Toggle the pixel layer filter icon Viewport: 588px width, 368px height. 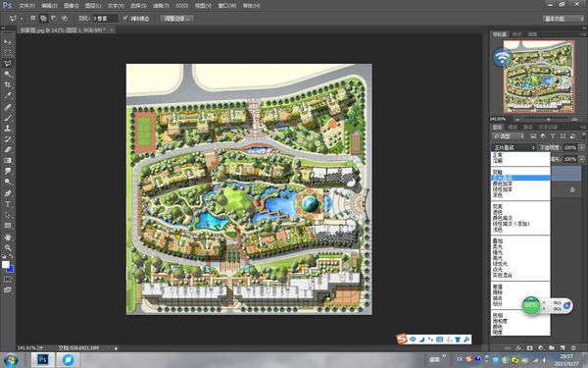coord(533,136)
